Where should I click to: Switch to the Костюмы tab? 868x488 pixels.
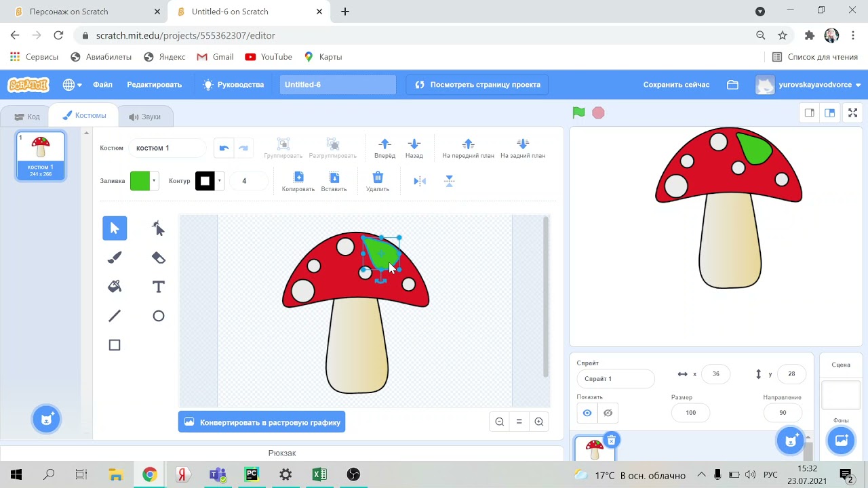pyautogui.click(x=83, y=116)
